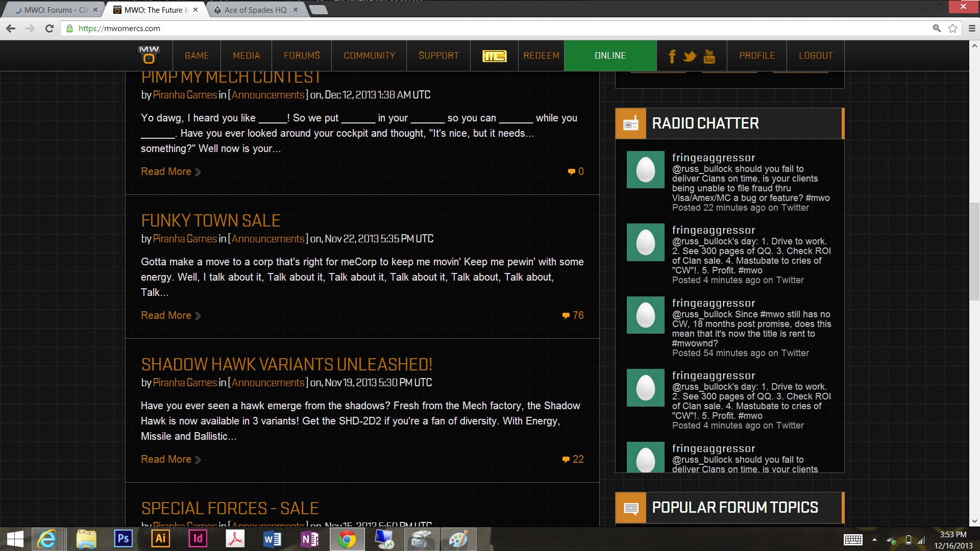Read More on Funky Town Sale post

171,316
